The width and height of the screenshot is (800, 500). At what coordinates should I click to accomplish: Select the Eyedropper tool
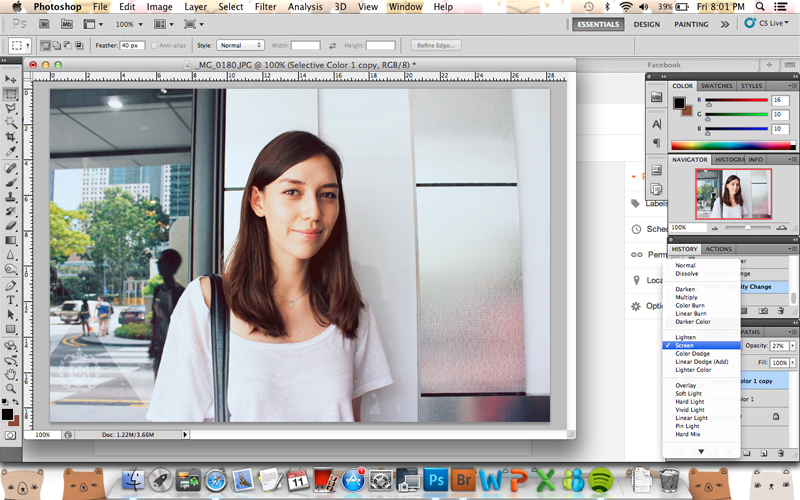pyautogui.click(x=11, y=151)
